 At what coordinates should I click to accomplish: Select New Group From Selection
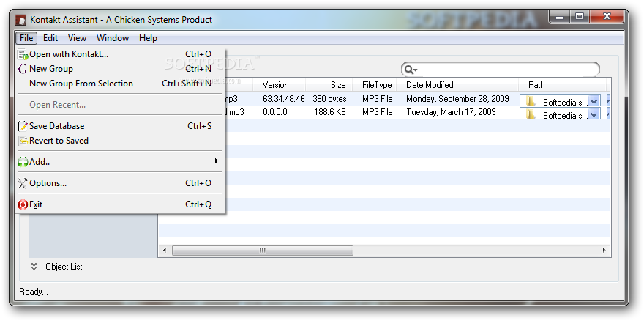pyautogui.click(x=120, y=84)
